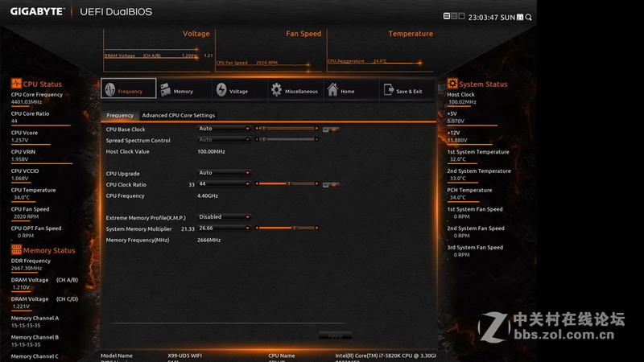Click the CPU Status heading icon

(16, 84)
